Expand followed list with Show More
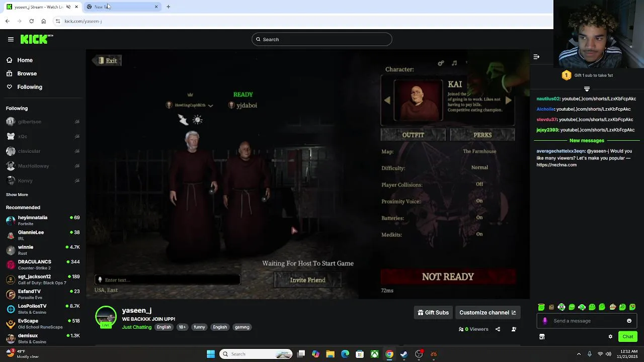This screenshot has width=644, height=362. (x=17, y=195)
